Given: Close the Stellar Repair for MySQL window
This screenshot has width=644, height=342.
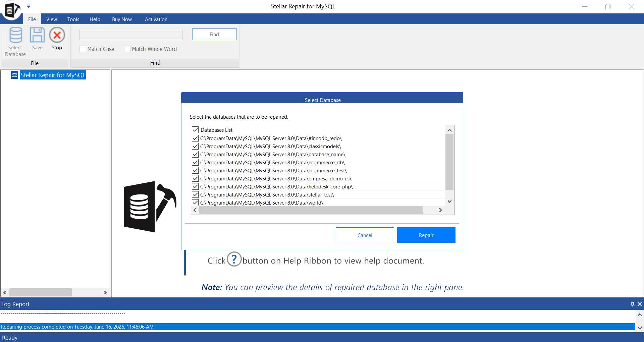Looking at the screenshot, I should click(632, 6).
